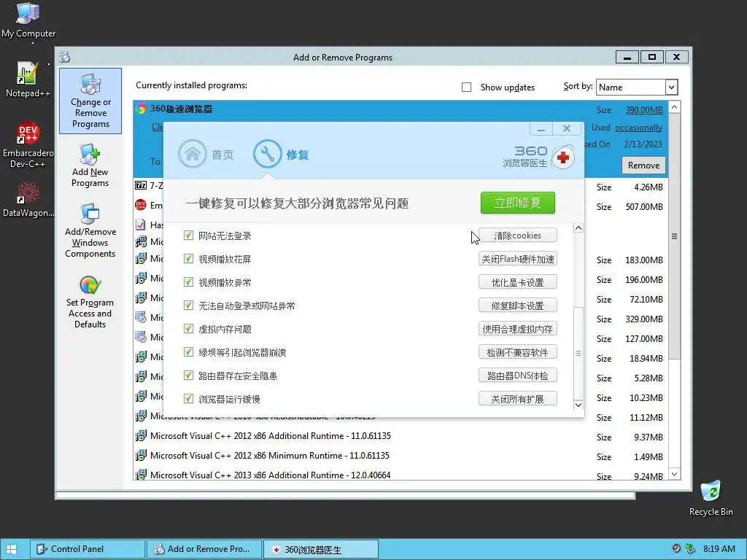Screen dimensions: 747x560
Task: Switch to Control Panel taskbar item
Action: (88, 549)
